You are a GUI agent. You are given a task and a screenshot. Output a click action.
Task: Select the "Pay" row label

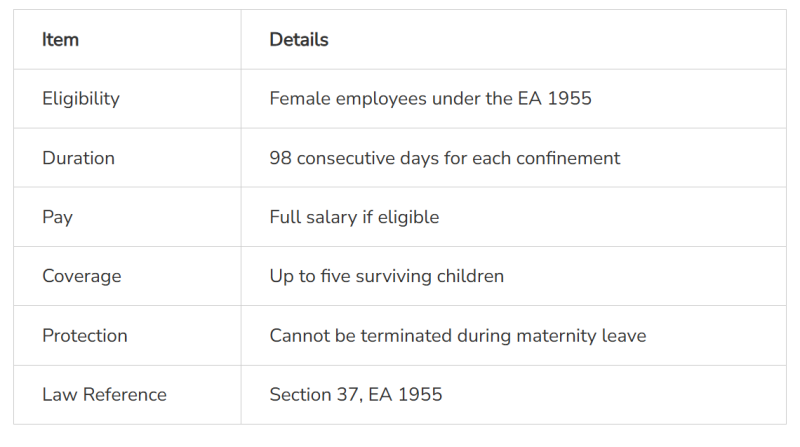[x=57, y=217]
